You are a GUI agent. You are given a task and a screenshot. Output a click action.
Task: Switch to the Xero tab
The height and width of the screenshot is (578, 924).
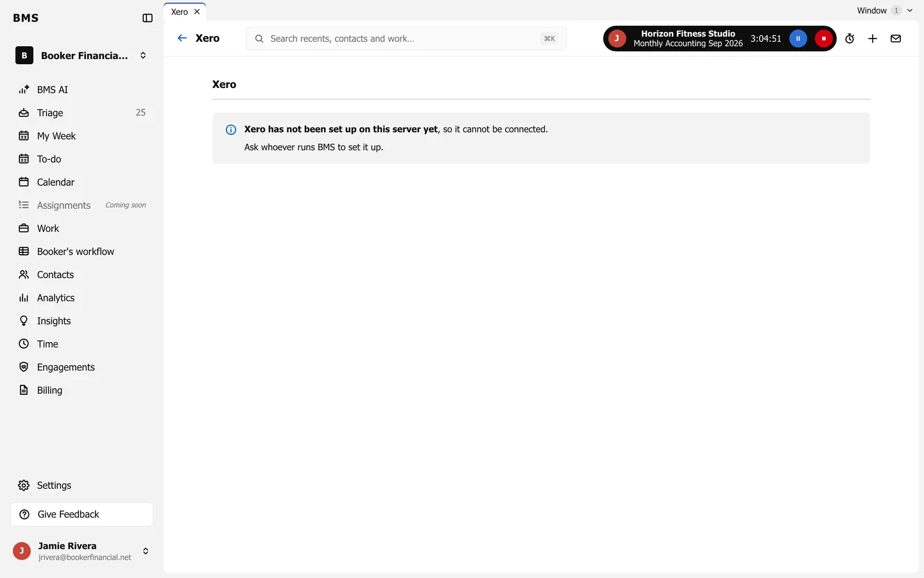coord(180,12)
